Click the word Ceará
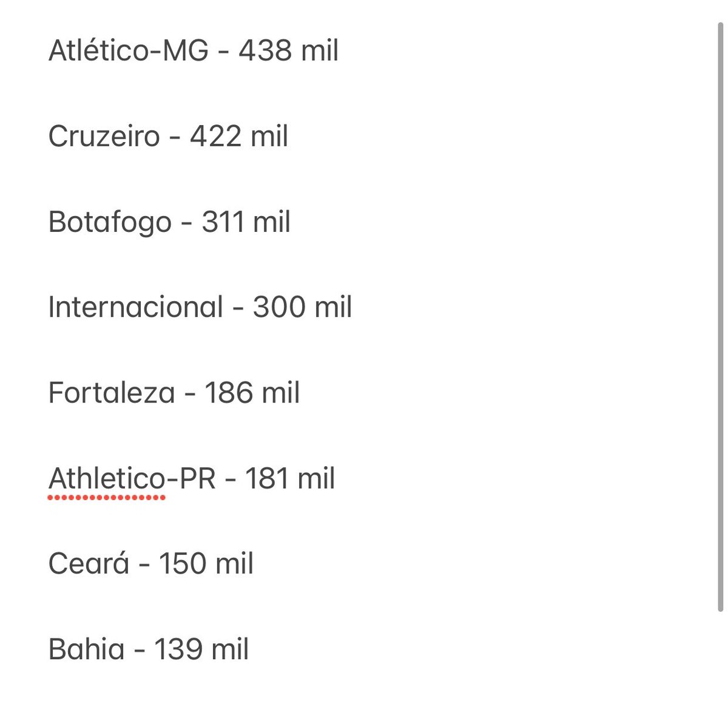Screen dimensions: 728x718 [x=89, y=564]
